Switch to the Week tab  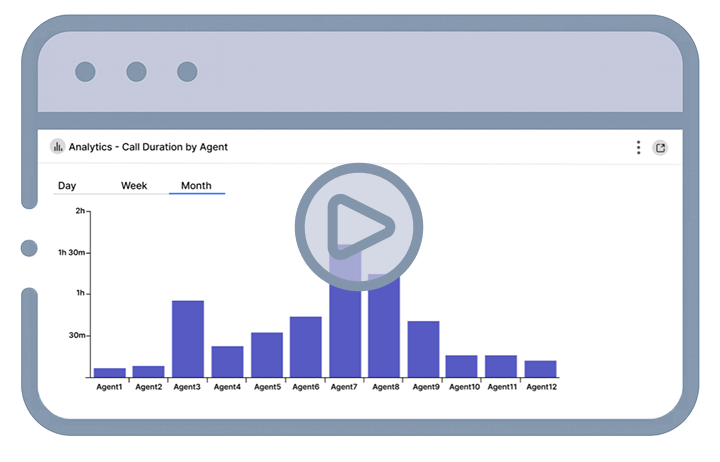click(x=134, y=186)
